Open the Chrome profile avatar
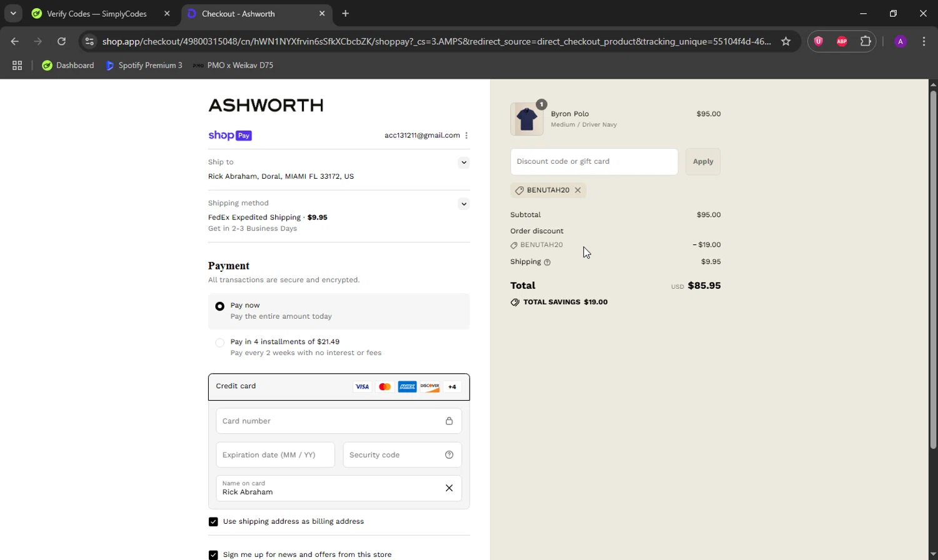This screenshot has height=560, width=938. pyautogui.click(x=900, y=41)
